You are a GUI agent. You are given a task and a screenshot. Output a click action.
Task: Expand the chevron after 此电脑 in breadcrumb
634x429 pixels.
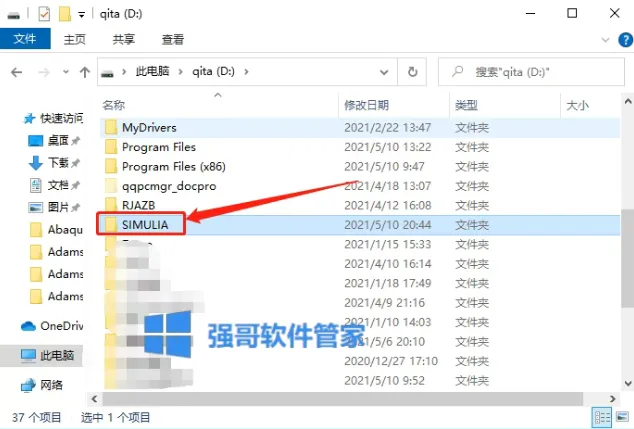pos(181,72)
